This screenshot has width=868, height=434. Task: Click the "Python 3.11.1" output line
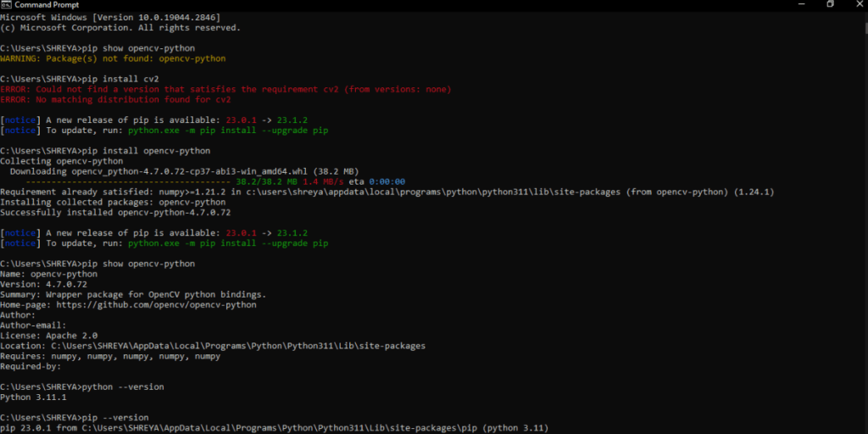coord(33,398)
